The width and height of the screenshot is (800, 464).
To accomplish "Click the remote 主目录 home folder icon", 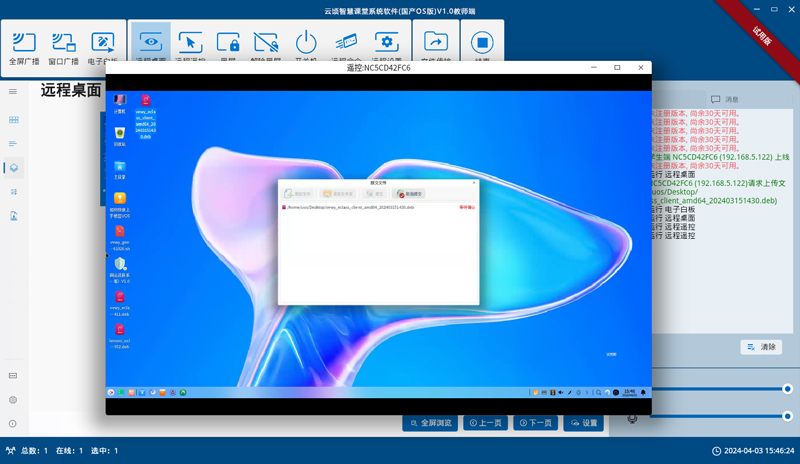I will pos(119,170).
